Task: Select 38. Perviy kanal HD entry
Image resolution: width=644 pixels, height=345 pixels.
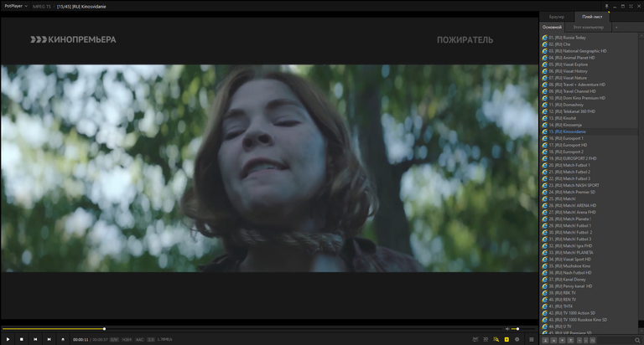Action: [589, 286]
